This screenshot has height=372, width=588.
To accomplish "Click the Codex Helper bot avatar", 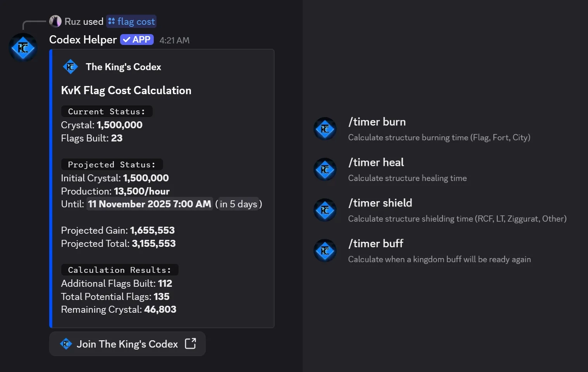I will (x=23, y=47).
